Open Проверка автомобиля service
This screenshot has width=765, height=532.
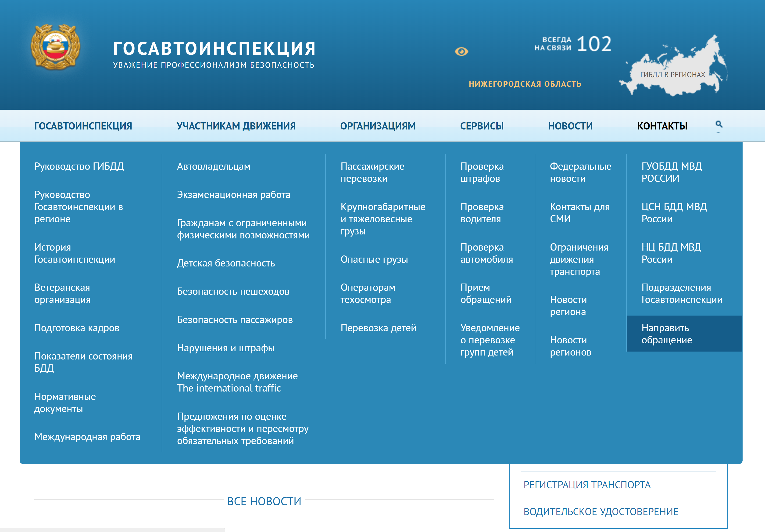pyautogui.click(x=487, y=253)
